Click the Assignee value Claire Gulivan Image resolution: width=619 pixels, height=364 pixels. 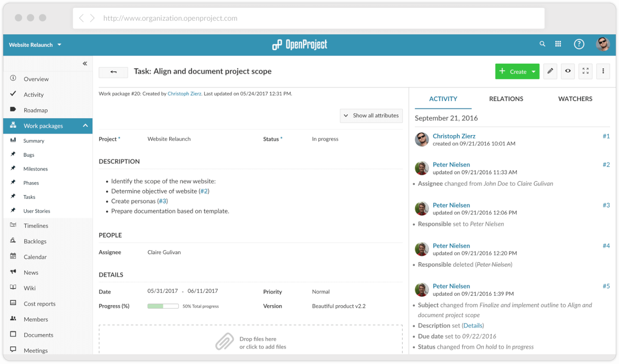point(164,252)
